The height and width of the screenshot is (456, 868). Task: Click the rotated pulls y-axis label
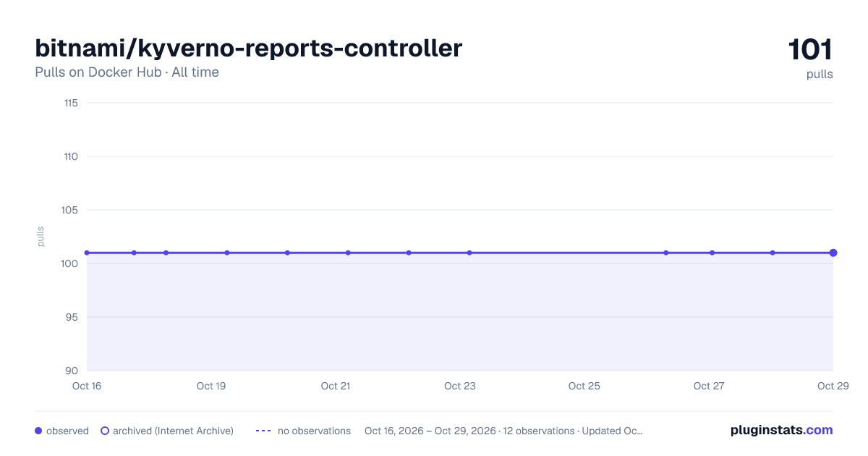pos(41,237)
